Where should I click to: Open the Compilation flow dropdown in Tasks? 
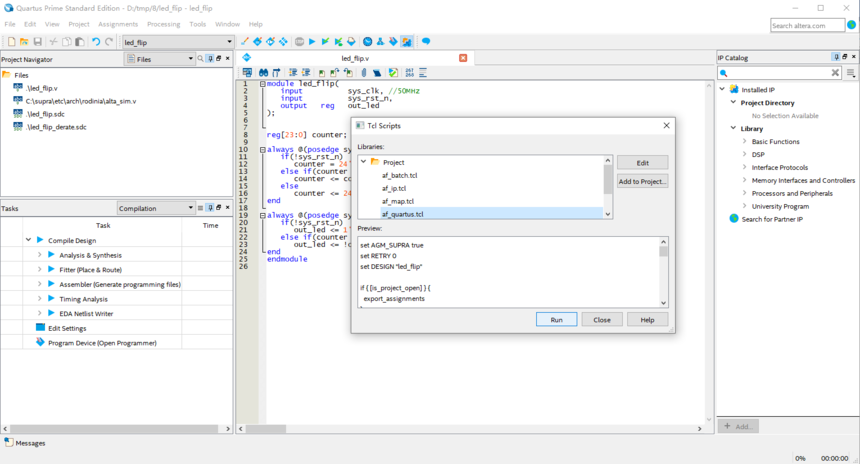tap(156, 208)
